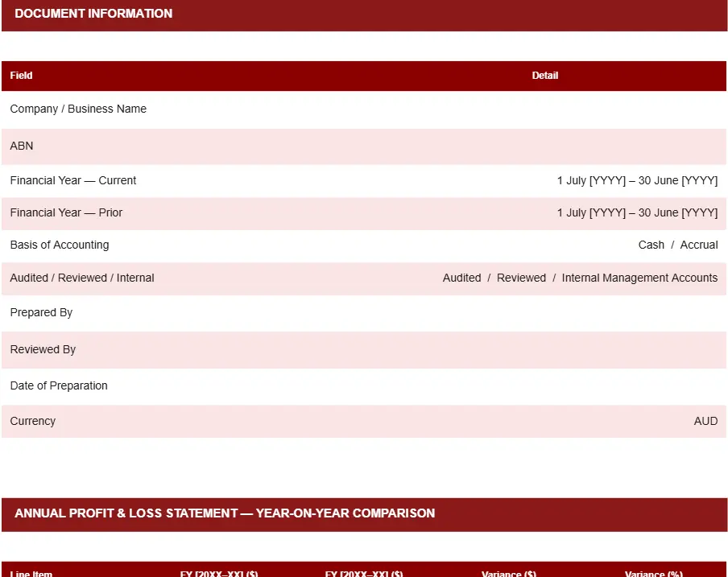The image size is (728, 577).
Task: Click the AUD currency value
Action: coord(705,422)
